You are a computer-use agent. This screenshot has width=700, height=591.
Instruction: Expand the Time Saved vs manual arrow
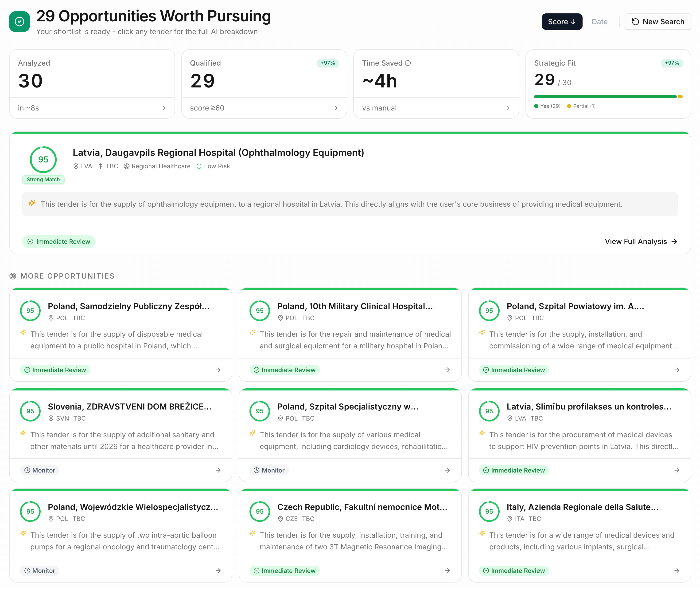(x=507, y=108)
